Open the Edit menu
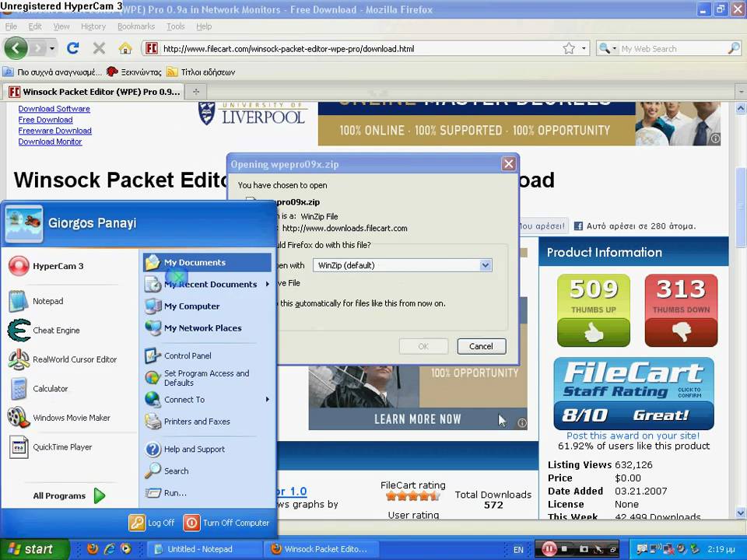 tap(35, 26)
